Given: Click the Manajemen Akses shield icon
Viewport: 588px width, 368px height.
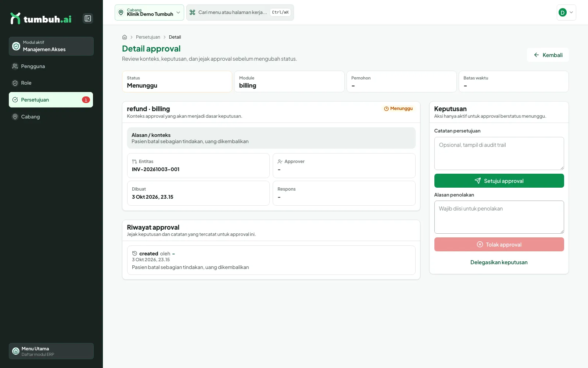Looking at the screenshot, I should (x=16, y=46).
